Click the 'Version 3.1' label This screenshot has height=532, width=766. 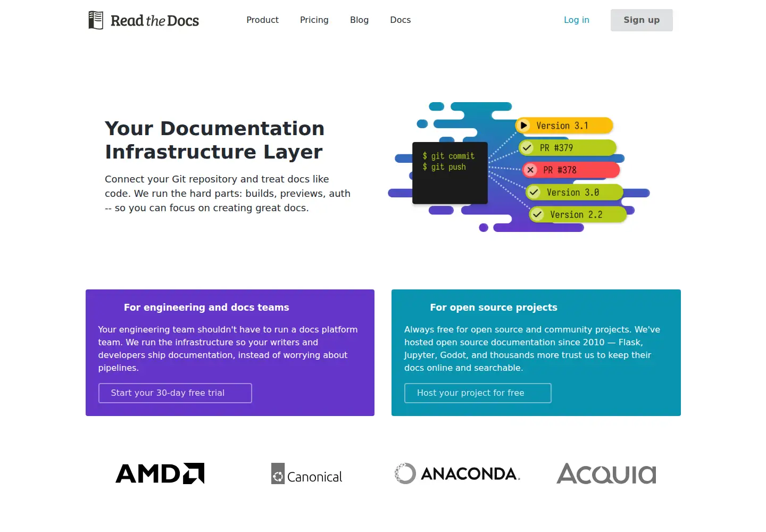pyautogui.click(x=562, y=126)
